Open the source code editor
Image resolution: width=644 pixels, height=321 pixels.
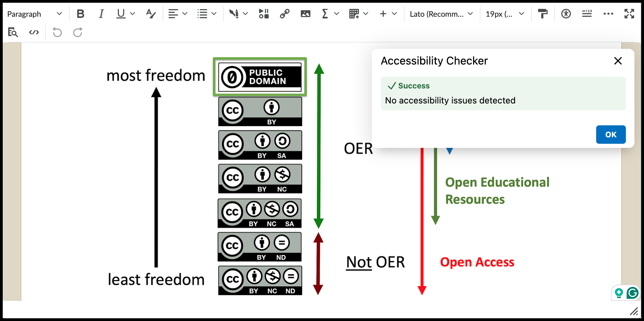[x=34, y=32]
